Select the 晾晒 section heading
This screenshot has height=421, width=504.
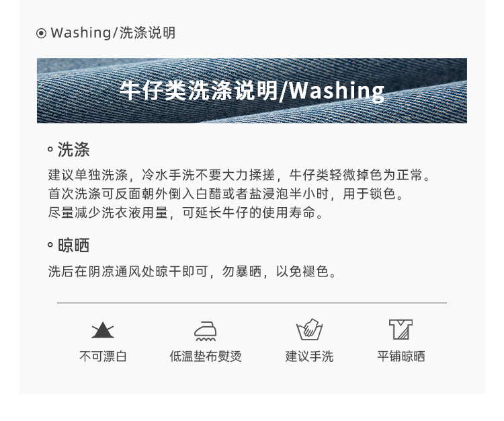74,245
